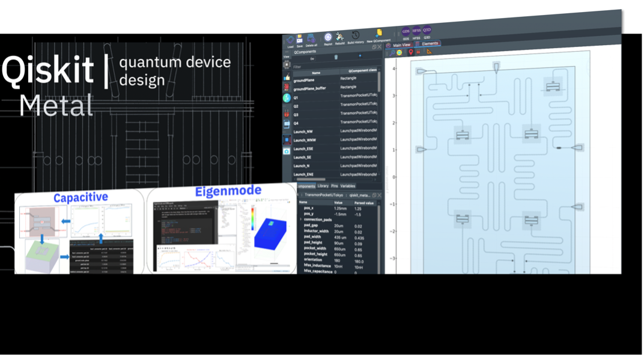
Task: Click the pos_x value 1.25mm
Action: [341, 209]
